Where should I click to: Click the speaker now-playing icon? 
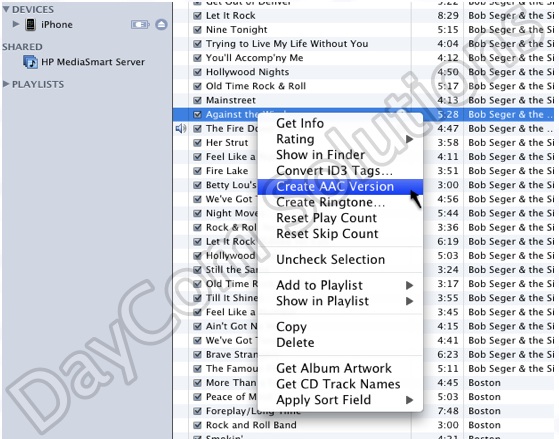coord(181,128)
